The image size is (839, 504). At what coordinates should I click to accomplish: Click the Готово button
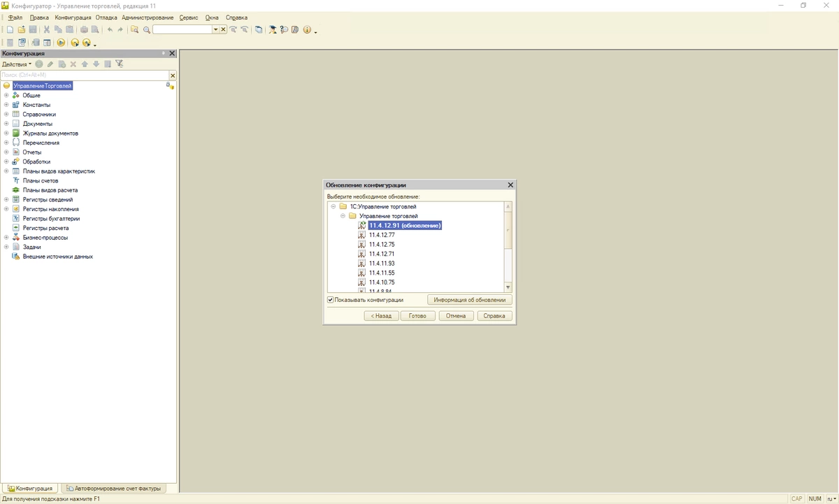[x=417, y=316]
